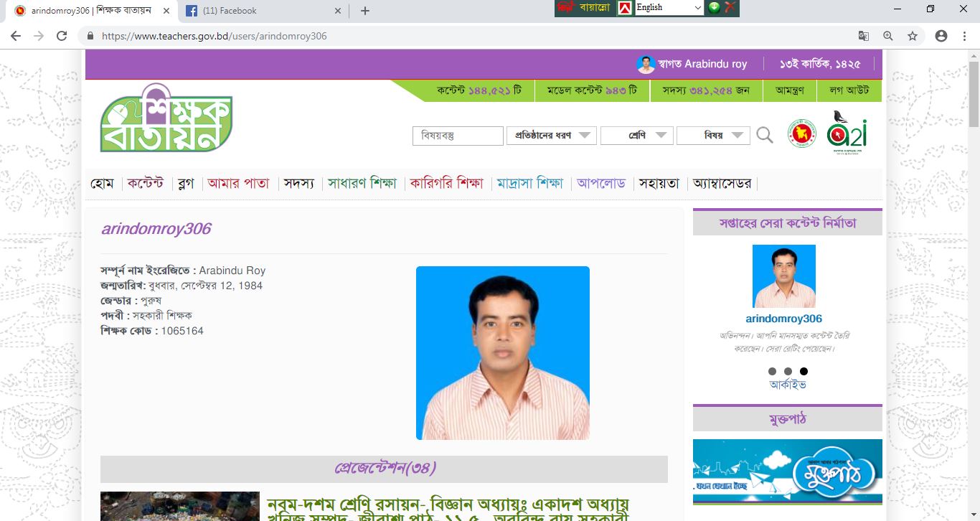The image size is (980, 521).
Task: Click the large profile photo
Action: (503, 353)
